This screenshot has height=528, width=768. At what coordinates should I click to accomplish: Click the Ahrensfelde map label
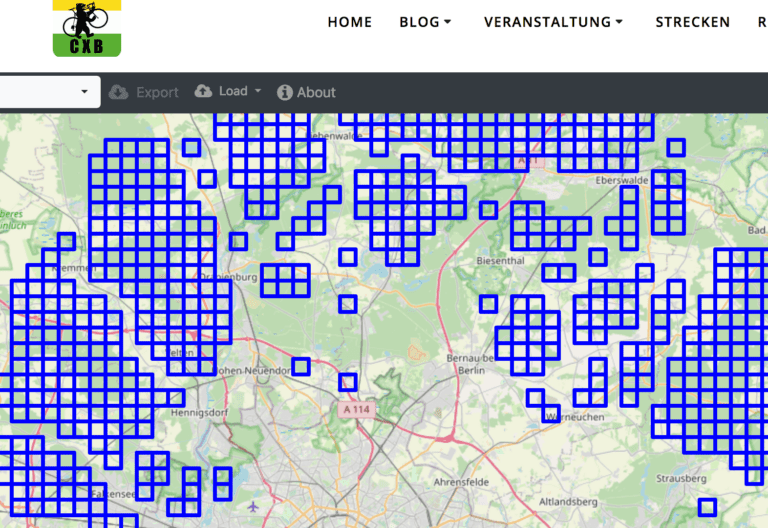tap(461, 482)
